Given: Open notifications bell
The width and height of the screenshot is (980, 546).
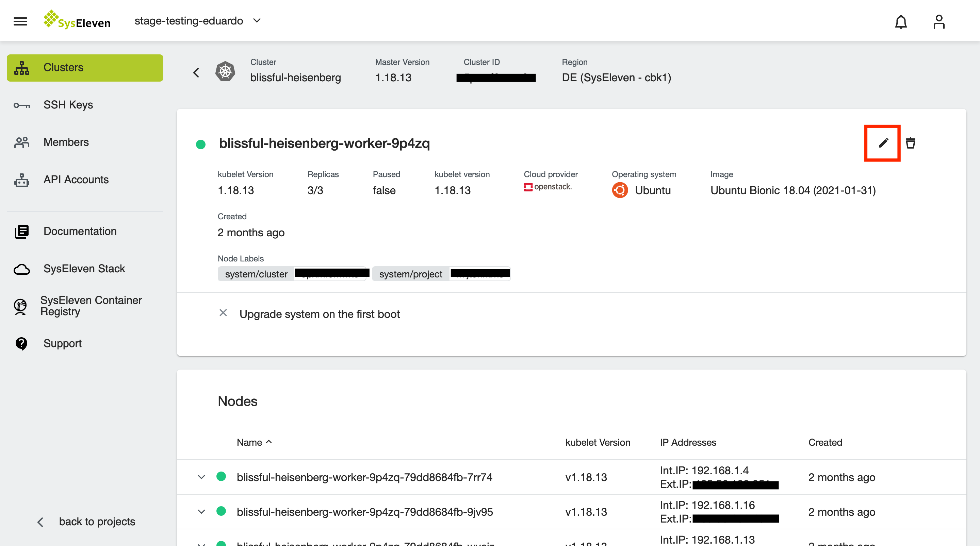Looking at the screenshot, I should point(900,22).
